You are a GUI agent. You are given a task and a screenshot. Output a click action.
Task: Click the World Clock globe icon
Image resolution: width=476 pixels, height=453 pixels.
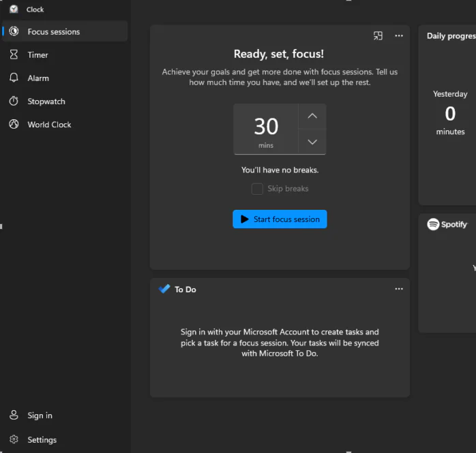(x=14, y=124)
